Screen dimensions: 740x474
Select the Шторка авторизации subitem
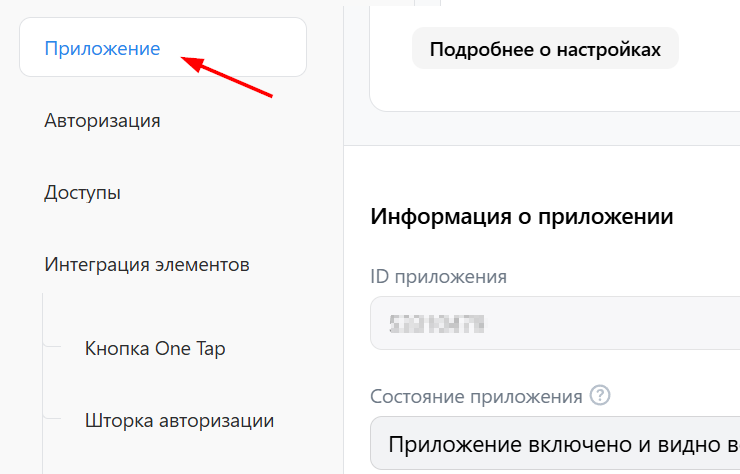click(179, 420)
